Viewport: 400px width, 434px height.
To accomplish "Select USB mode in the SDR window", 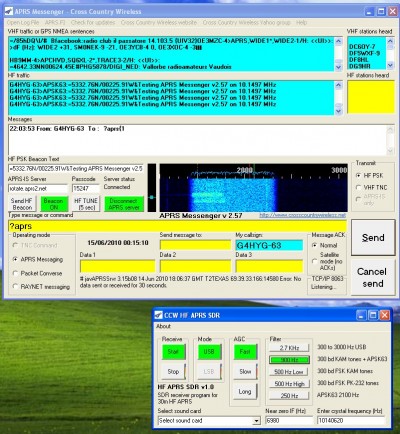I will pos(209,352).
